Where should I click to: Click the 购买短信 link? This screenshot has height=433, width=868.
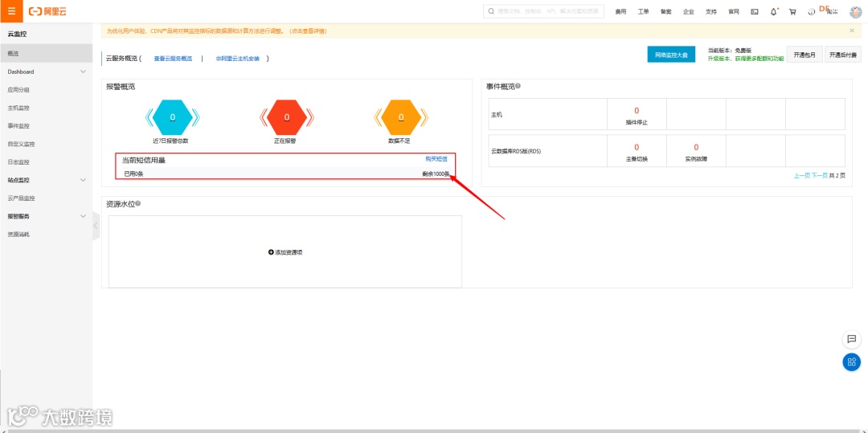pos(436,159)
